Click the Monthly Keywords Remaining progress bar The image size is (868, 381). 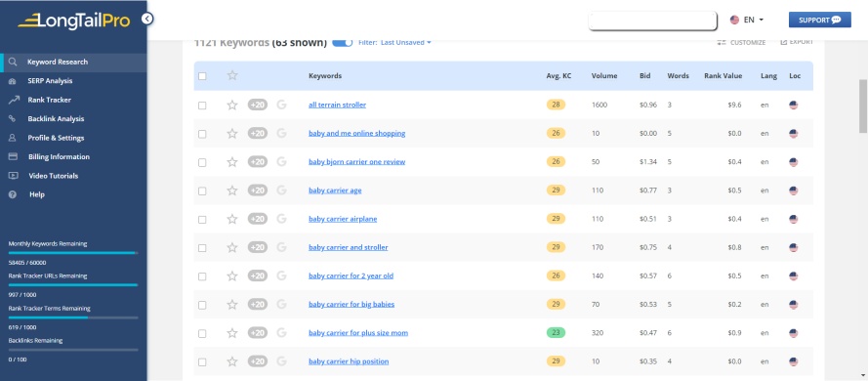pos(73,253)
